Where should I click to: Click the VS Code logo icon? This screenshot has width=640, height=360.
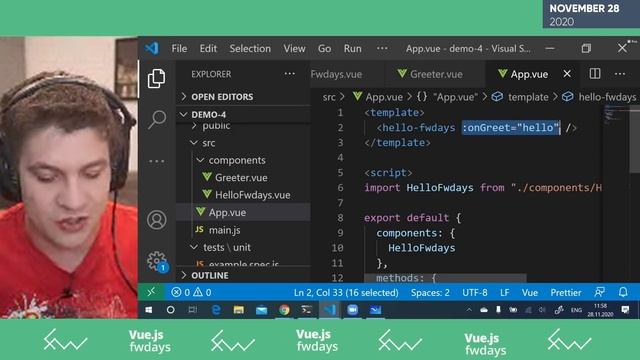click(152, 48)
